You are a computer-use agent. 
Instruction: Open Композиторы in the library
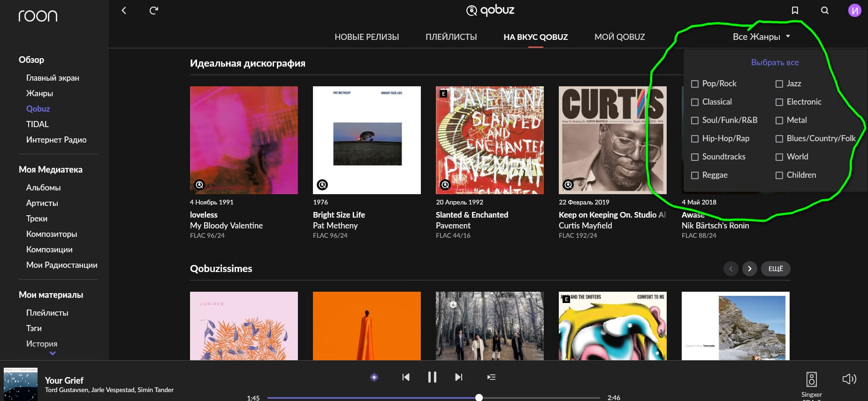tap(52, 234)
